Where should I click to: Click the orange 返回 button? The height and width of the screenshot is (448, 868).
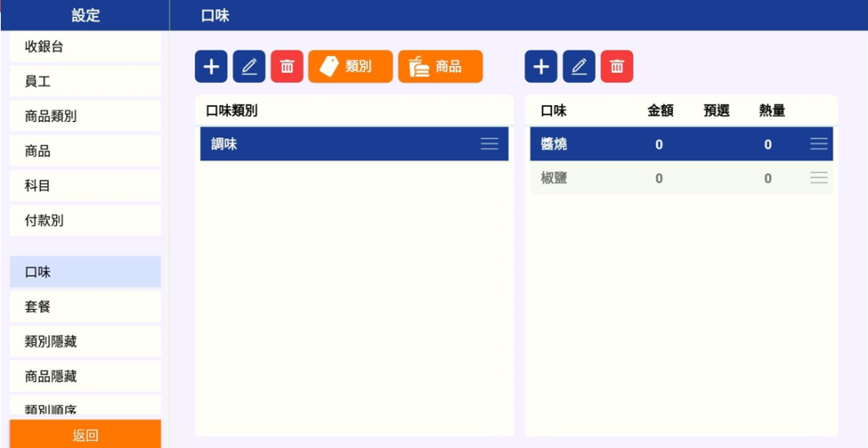pos(86,434)
